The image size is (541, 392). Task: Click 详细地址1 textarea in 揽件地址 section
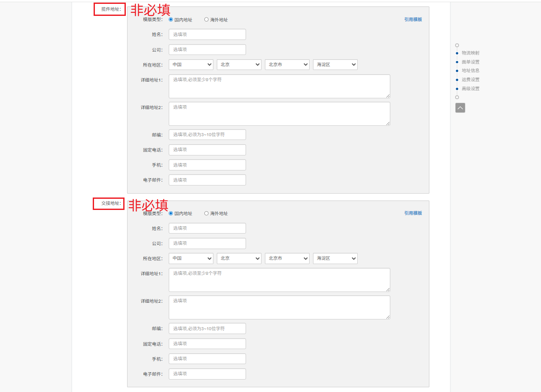280,86
